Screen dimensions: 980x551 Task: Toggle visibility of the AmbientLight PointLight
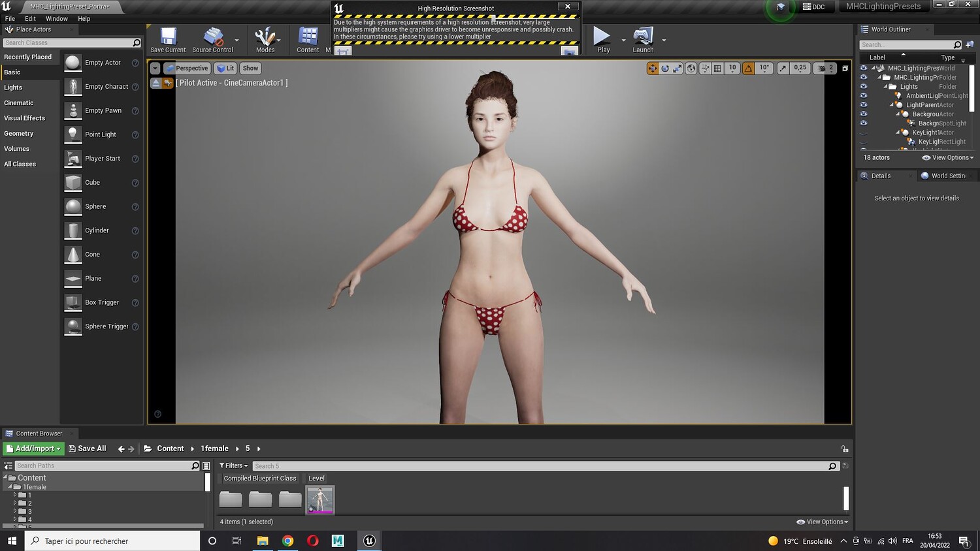click(864, 95)
